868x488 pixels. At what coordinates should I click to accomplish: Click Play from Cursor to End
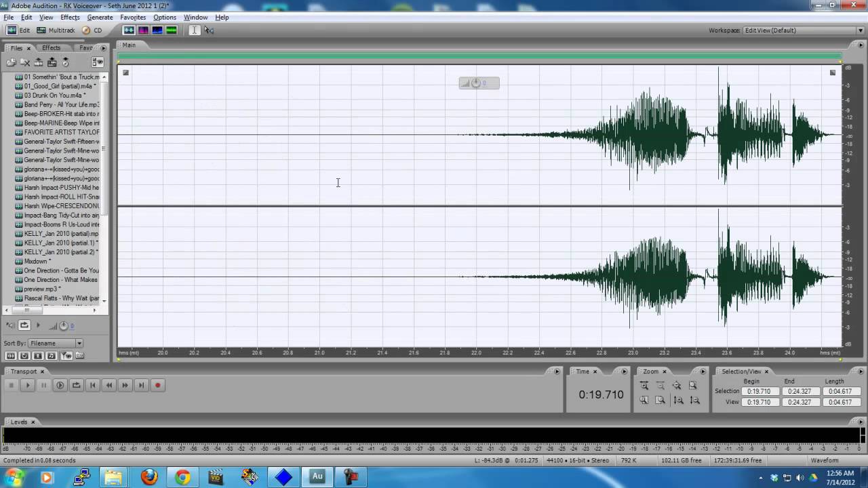pos(60,385)
